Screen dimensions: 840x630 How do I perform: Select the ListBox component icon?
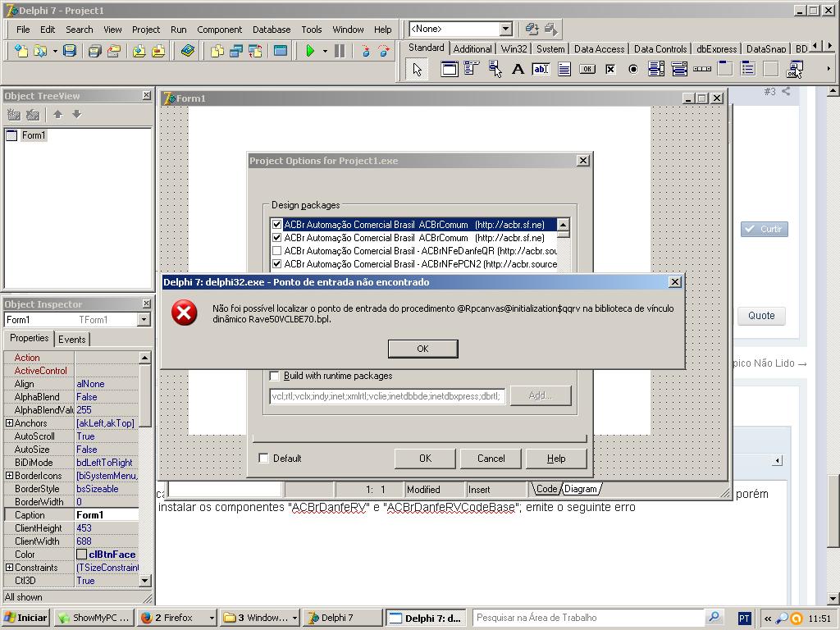(x=656, y=69)
